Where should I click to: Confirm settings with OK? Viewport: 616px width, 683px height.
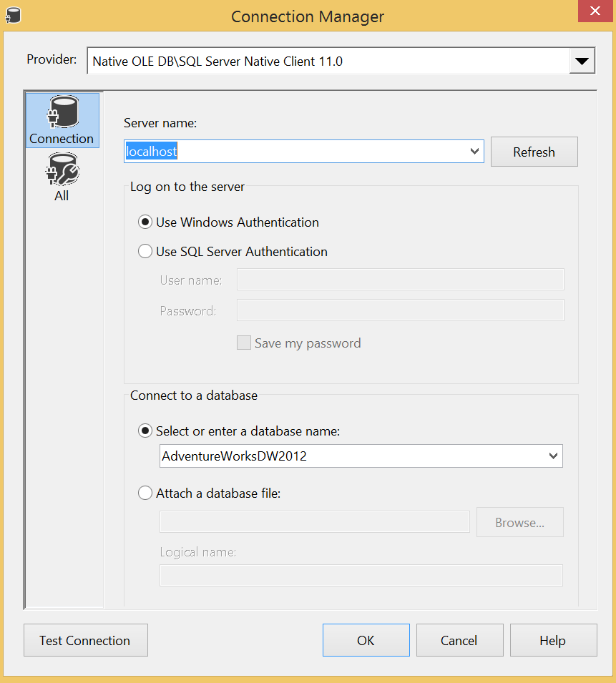tap(366, 640)
